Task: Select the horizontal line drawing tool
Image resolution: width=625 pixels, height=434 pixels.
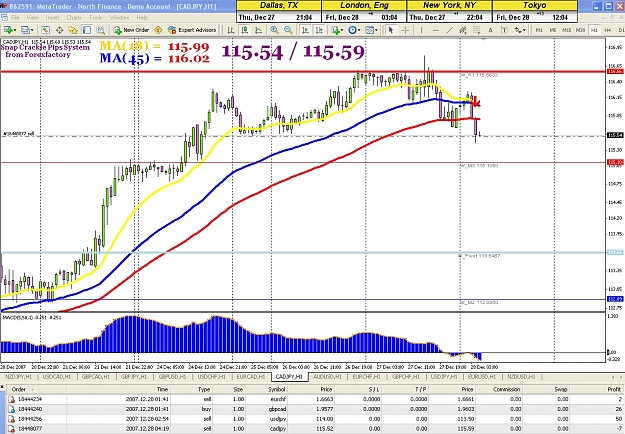Action: coord(435,30)
